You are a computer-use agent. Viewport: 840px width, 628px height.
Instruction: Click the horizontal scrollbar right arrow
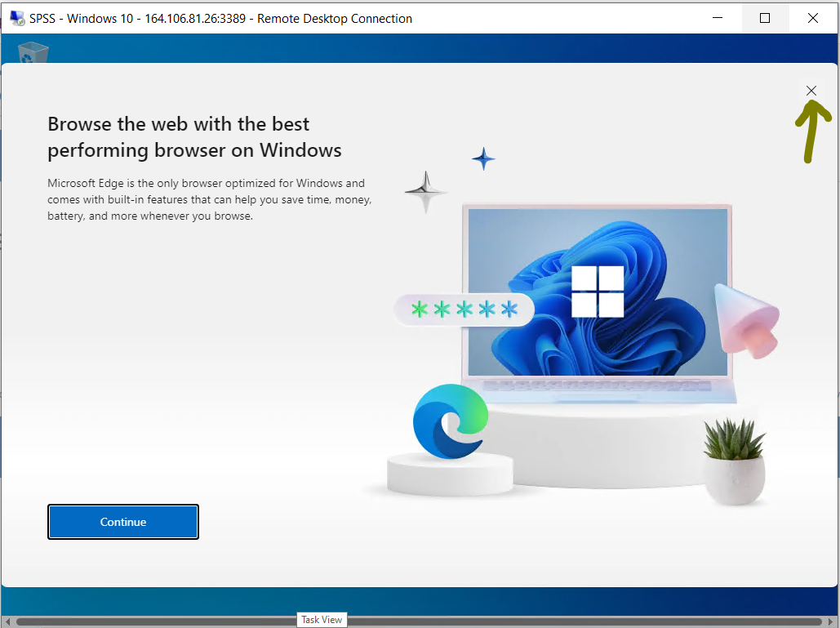point(832,621)
